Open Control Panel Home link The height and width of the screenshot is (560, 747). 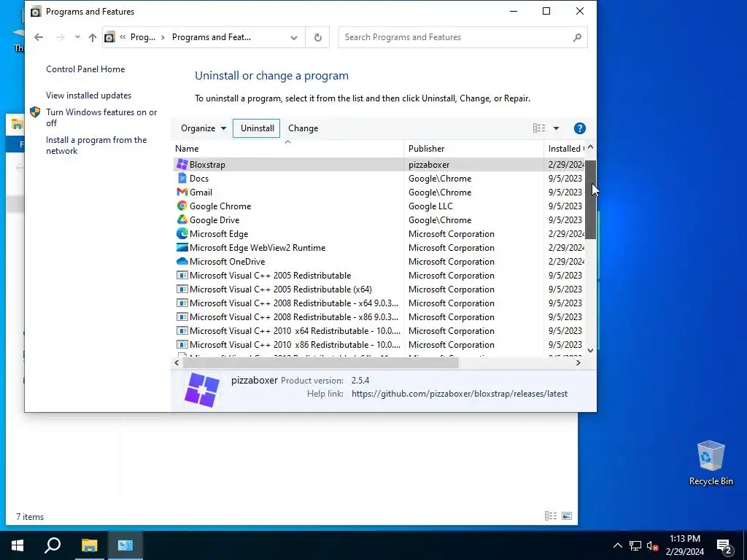coord(85,69)
